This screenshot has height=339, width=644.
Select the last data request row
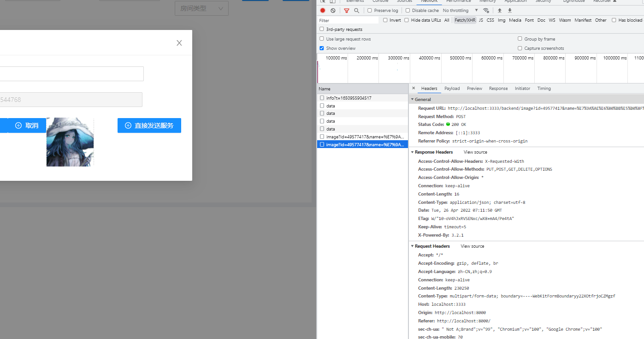coord(363,129)
